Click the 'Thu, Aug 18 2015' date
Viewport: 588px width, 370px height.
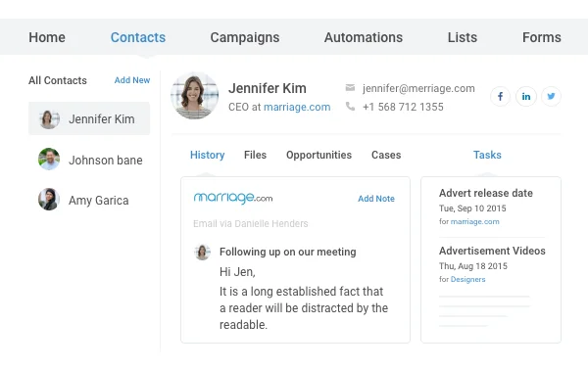pos(473,266)
